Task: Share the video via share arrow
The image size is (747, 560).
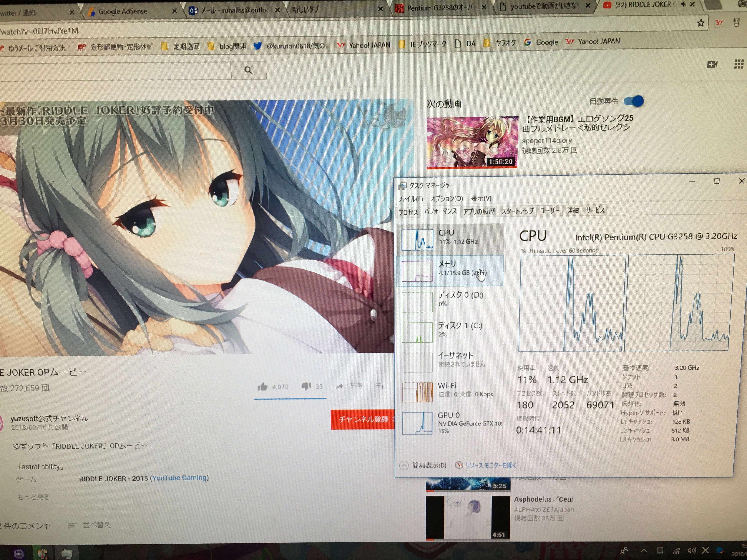Action: pyautogui.click(x=340, y=386)
